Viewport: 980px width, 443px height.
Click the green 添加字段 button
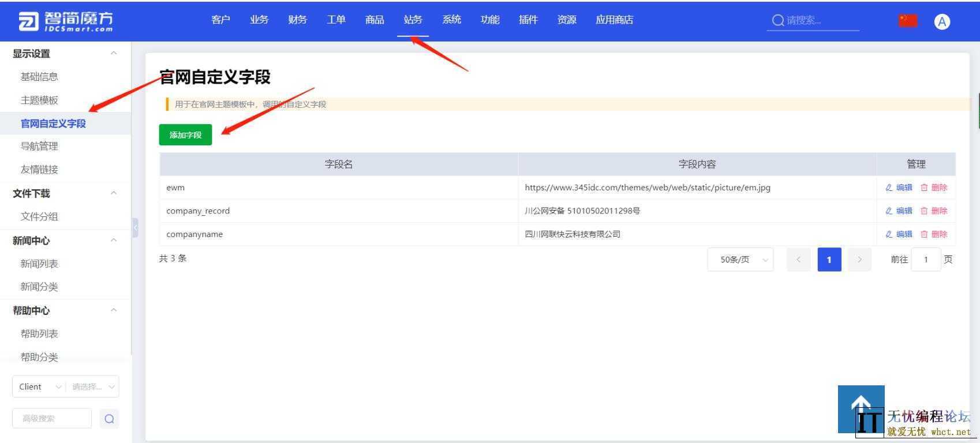(x=185, y=135)
